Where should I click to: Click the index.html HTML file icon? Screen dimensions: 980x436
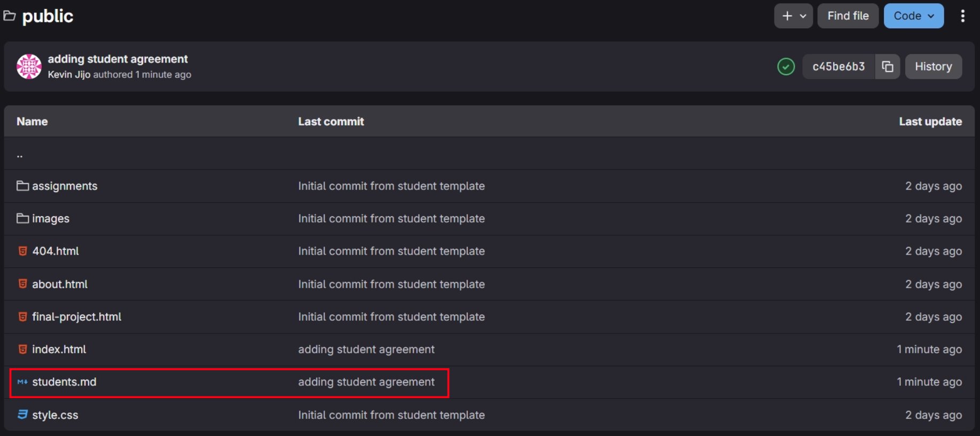point(22,349)
